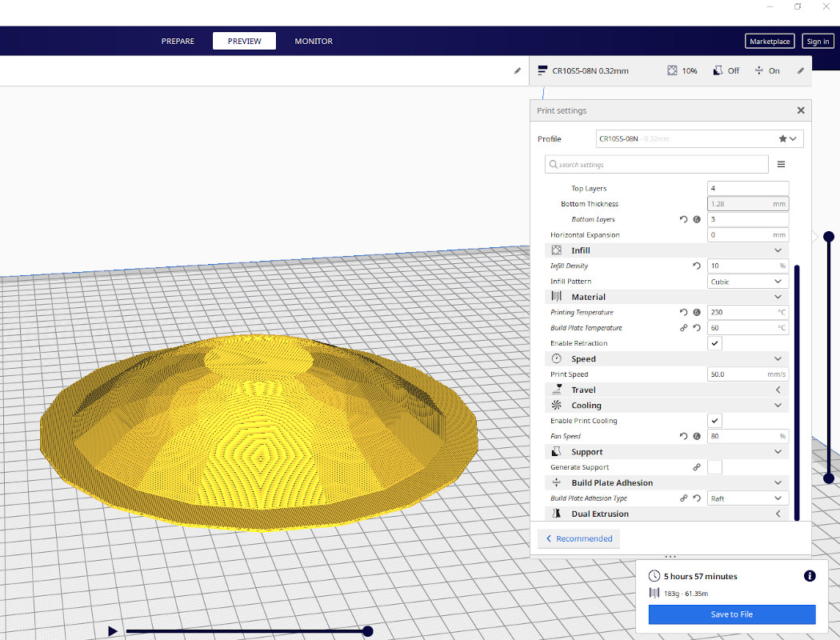Screen dimensions: 840x640
Task: Collapse the Infill section
Action: point(778,250)
